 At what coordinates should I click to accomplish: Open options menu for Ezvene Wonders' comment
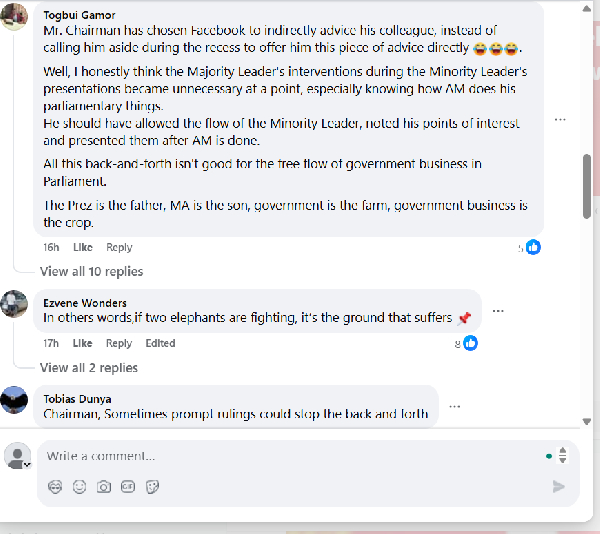tap(498, 311)
